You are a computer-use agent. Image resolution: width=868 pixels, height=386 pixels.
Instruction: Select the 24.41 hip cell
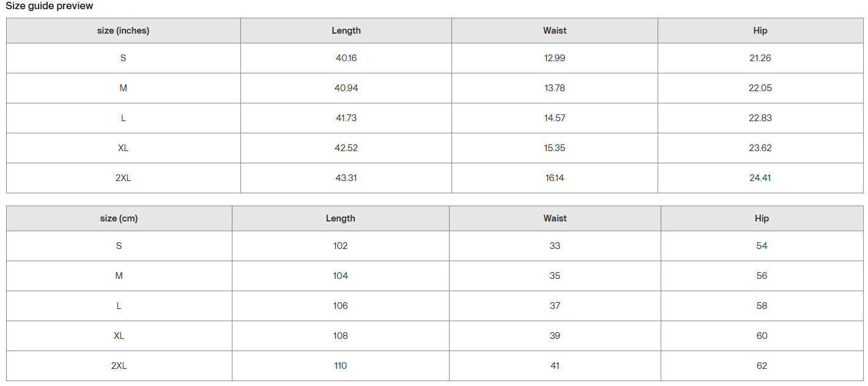tap(760, 178)
